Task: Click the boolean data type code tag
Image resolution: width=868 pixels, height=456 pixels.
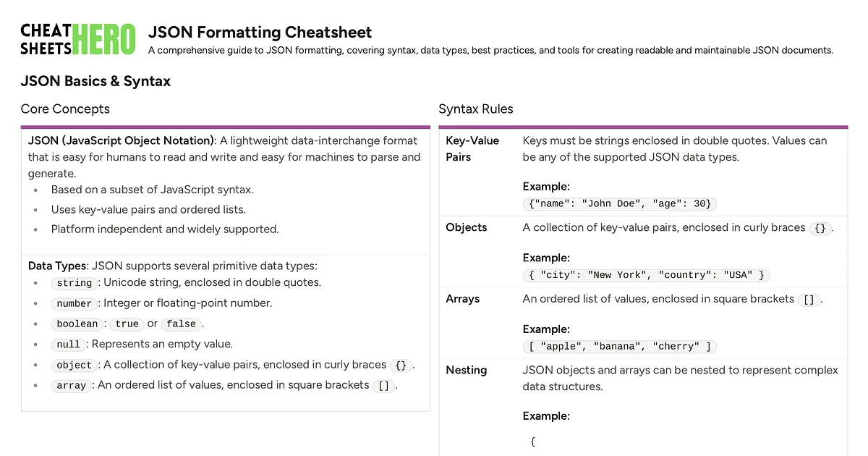Action: (77, 324)
